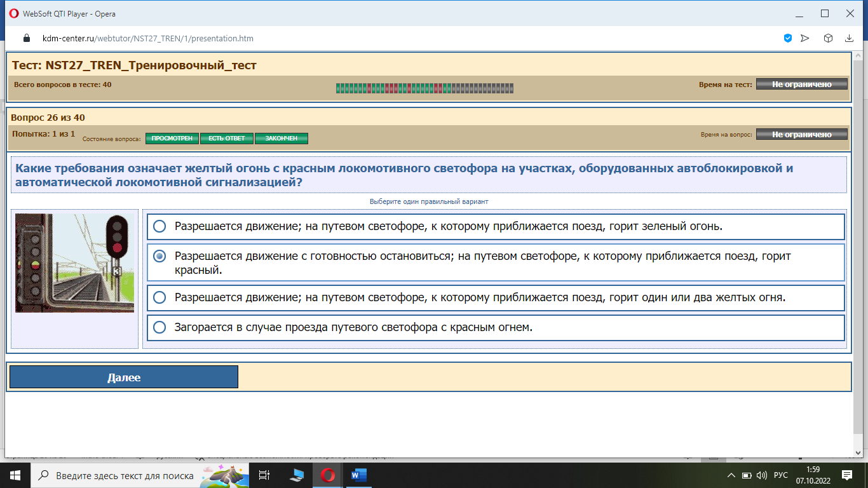Click the ЗАКОНЧЕН status indicator
Screen dimensions: 868x488
pyautogui.click(x=281, y=138)
